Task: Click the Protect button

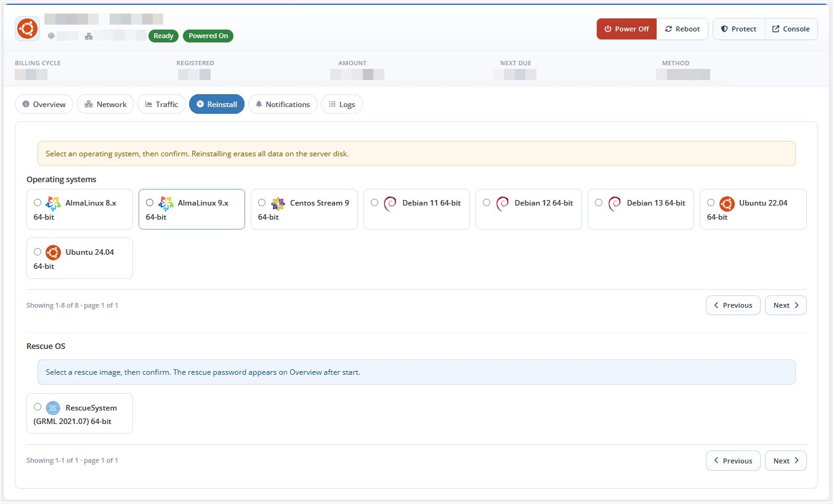Action: (739, 29)
